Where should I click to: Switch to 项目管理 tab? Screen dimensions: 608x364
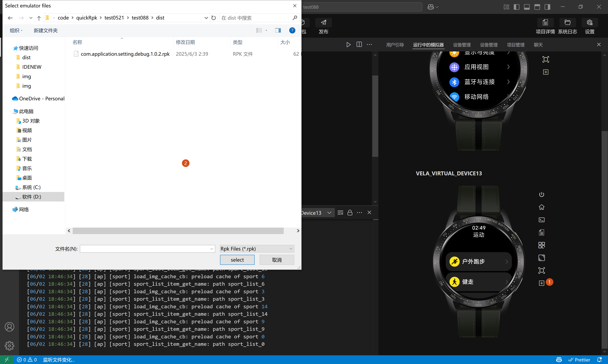[516, 45]
